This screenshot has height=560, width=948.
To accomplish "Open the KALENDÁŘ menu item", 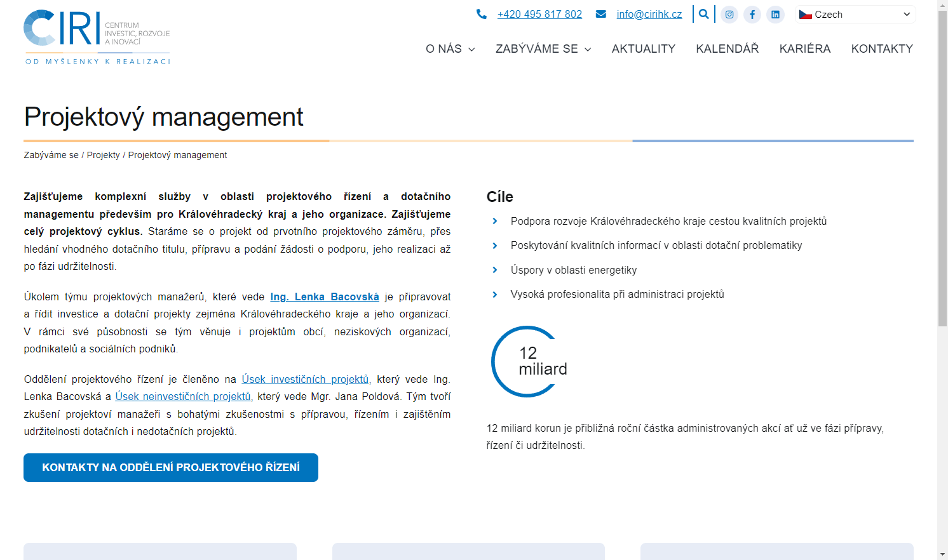I will 727,49.
